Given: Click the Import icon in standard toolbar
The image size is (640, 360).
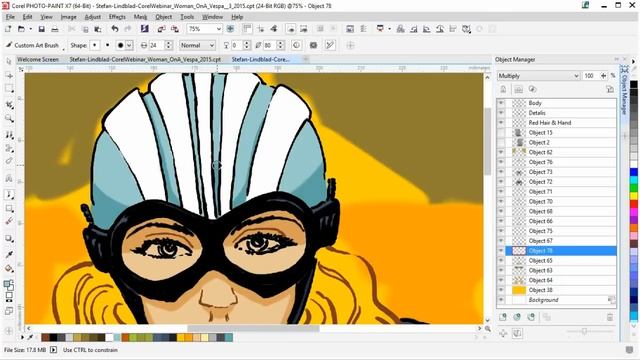Looking at the screenshot, I should 161,29.
